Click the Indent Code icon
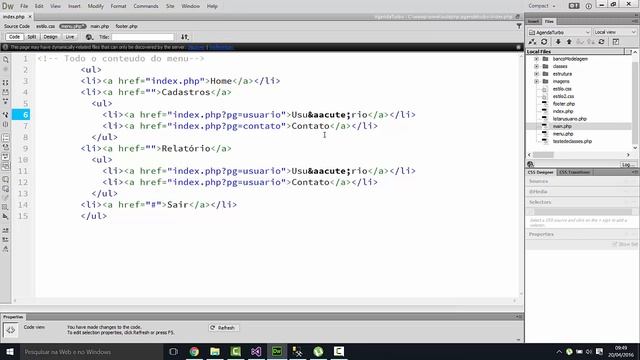 6,230
